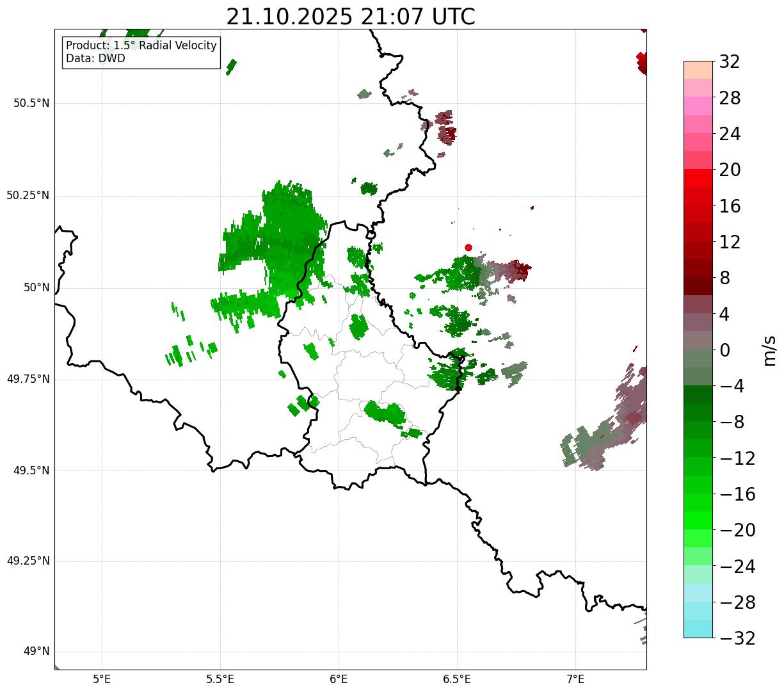The width and height of the screenshot is (784, 692).
Task: Click the colorbar −4 tick label
Action: pyautogui.click(x=732, y=386)
